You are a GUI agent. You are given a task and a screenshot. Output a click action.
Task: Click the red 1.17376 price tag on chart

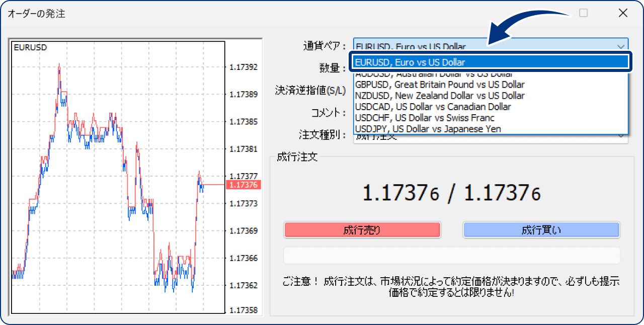[x=243, y=185]
